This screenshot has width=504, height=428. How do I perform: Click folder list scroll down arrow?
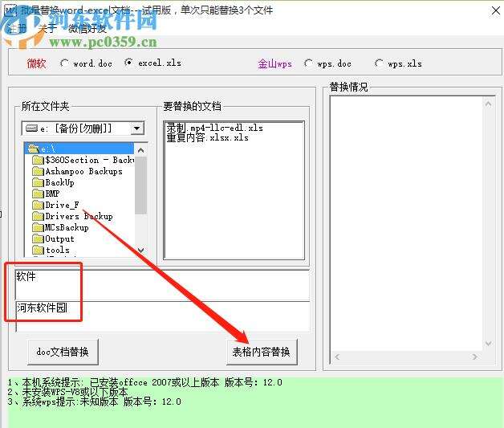[140, 250]
